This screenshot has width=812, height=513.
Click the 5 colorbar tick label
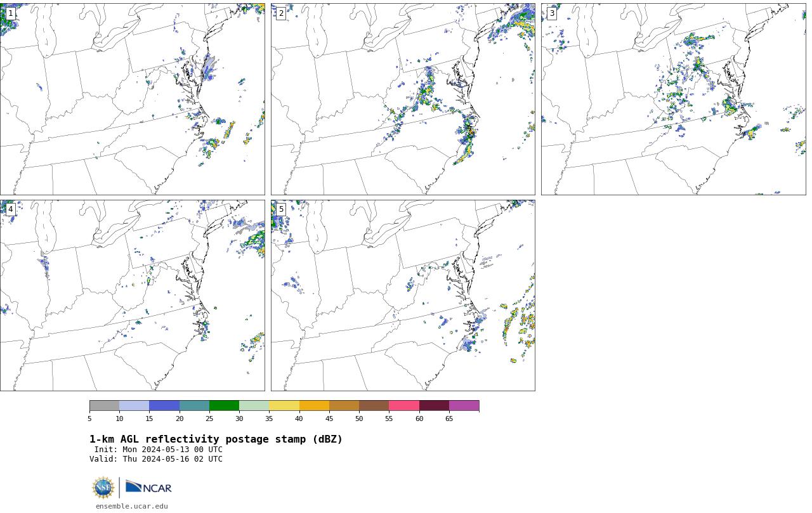pyautogui.click(x=89, y=419)
